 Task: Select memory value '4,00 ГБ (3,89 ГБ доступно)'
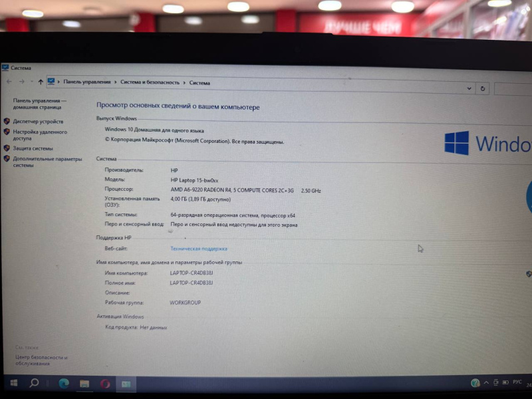[201, 199]
